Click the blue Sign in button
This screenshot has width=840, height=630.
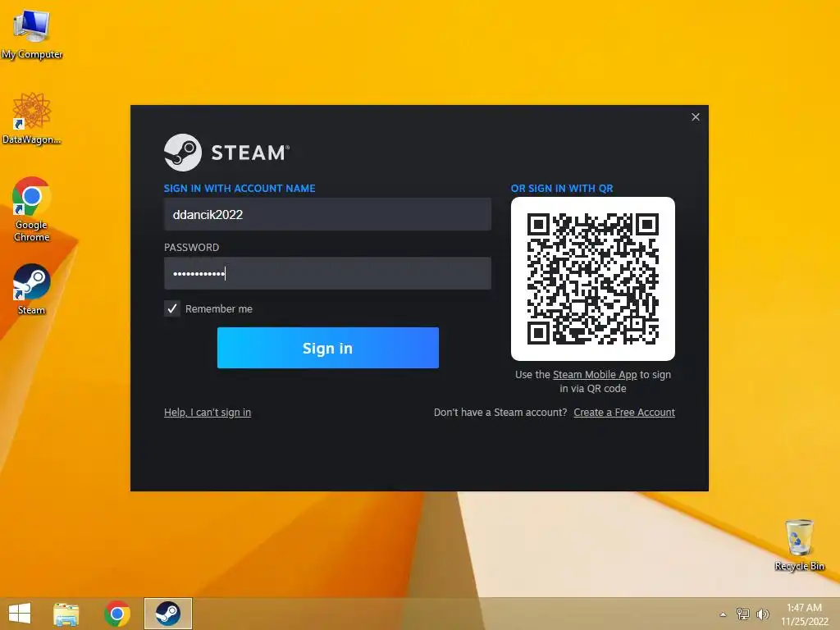click(328, 348)
